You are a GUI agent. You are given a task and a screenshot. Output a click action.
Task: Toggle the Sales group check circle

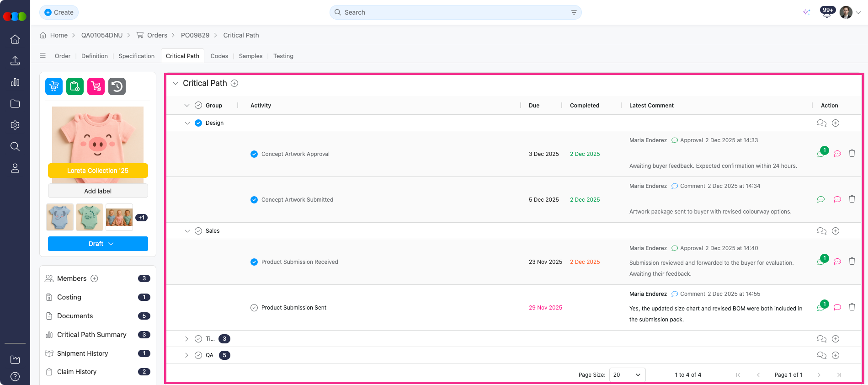pyautogui.click(x=198, y=231)
